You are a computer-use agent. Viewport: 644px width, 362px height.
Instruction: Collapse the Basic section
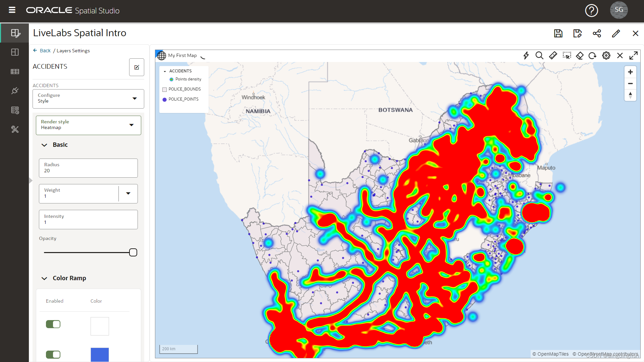pos(44,145)
